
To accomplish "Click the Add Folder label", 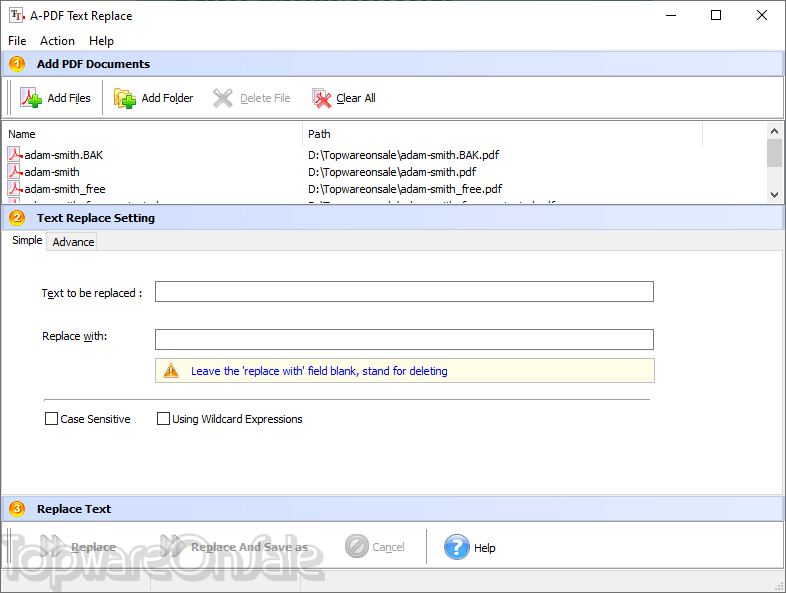I will click(167, 98).
